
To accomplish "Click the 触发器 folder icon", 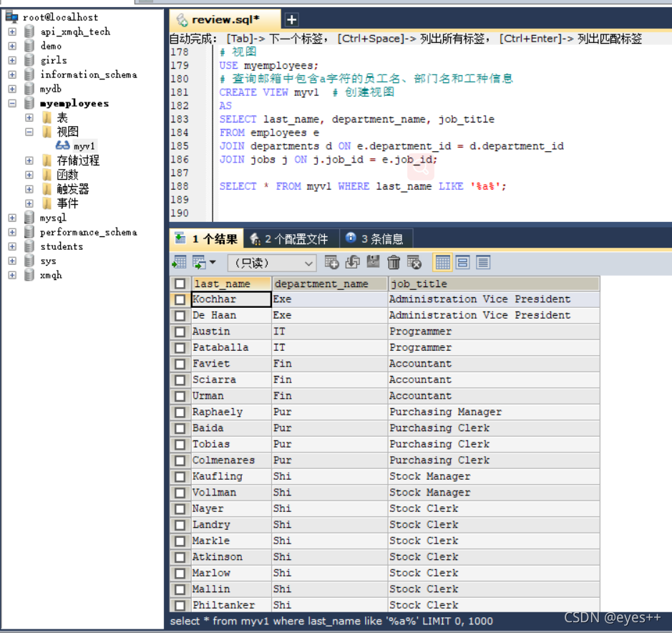I will tap(47, 189).
